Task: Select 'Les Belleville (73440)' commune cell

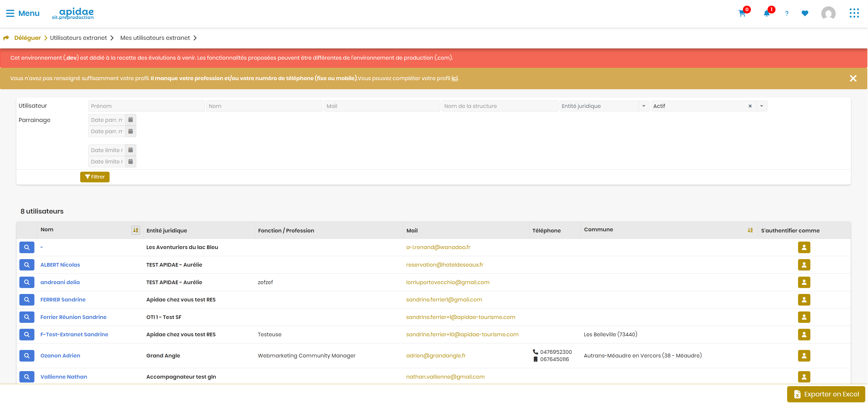Action: 610,335
